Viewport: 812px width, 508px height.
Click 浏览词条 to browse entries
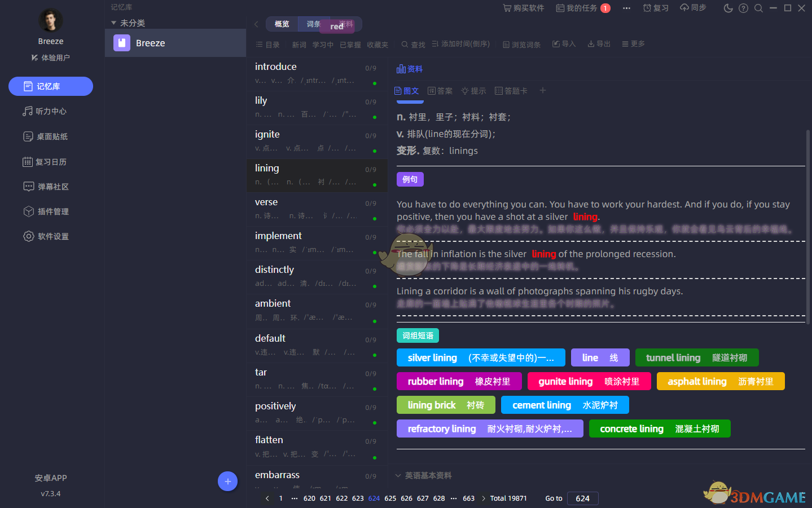(520, 43)
